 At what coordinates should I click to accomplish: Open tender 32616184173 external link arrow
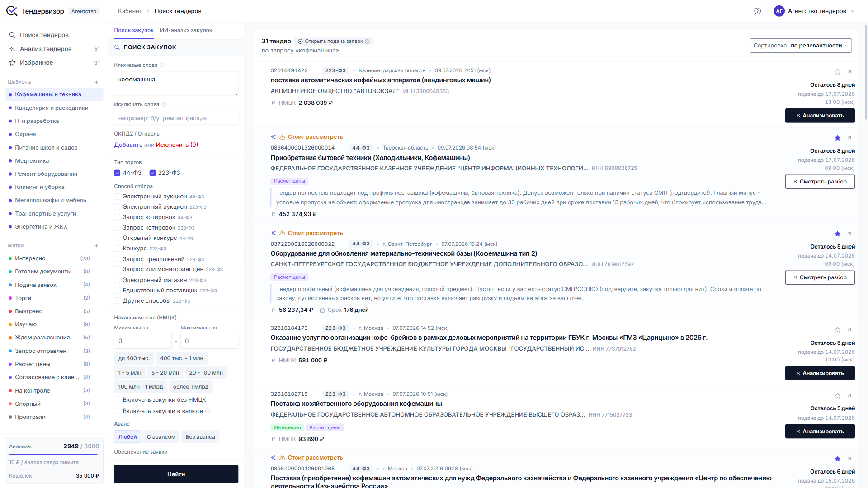tap(849, 330)
